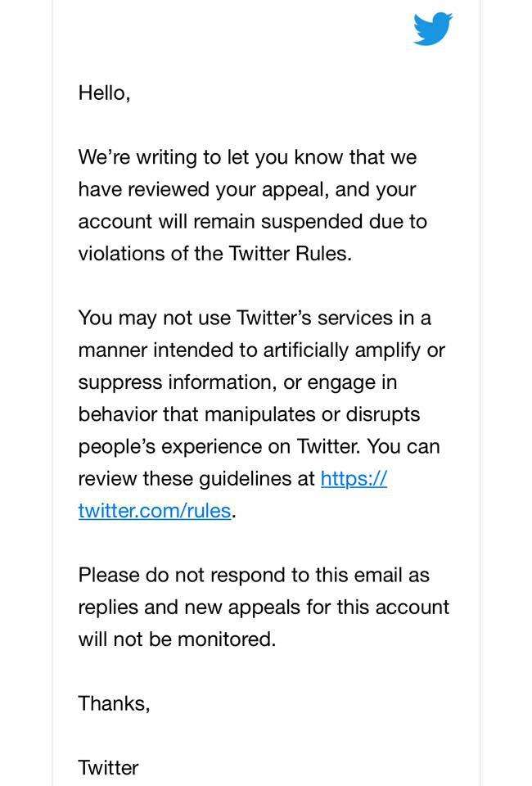Screen dimensions: 532x786
Task: Click the line starting "We're writing to let"
Action: point(247,157)
